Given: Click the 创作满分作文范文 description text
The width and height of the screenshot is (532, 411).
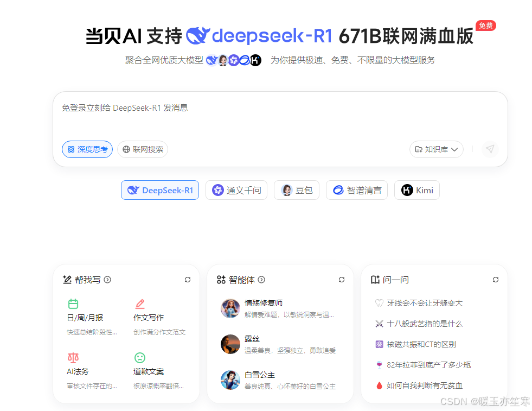Looking at the screenshot, I should coord(159,332).
